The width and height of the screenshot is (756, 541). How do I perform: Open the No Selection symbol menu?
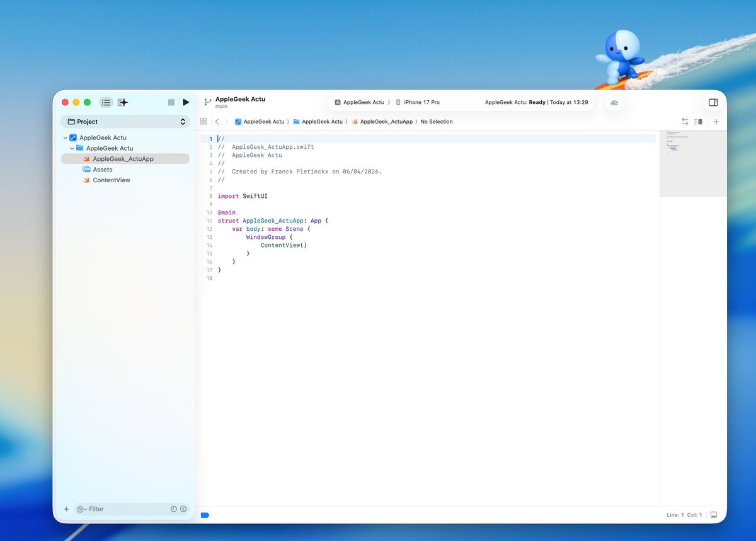(x=437, y=122)
